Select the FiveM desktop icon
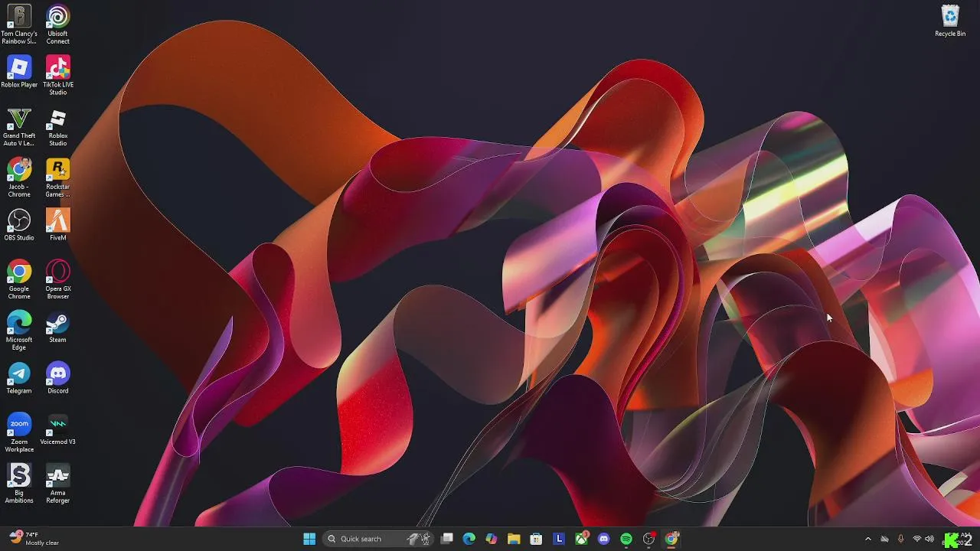 [57, 225]
